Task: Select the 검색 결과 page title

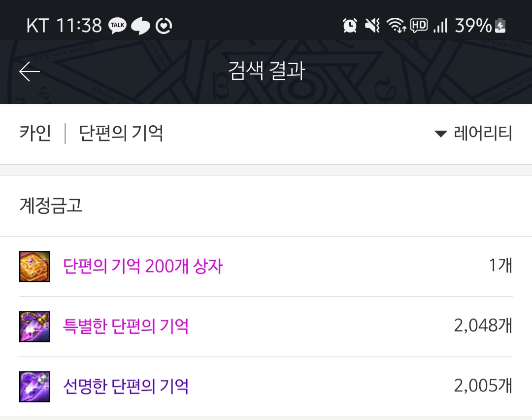Action: coord(266,71)
